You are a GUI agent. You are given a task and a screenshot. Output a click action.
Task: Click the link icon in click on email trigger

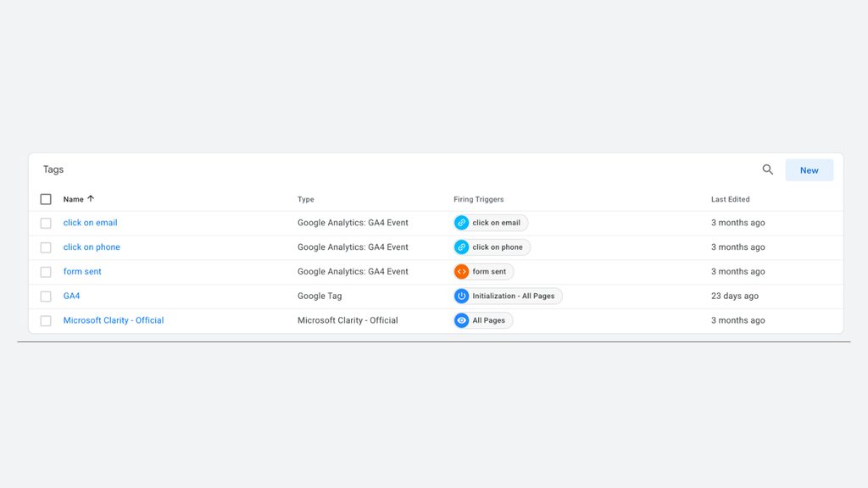[x=461, y=223]
